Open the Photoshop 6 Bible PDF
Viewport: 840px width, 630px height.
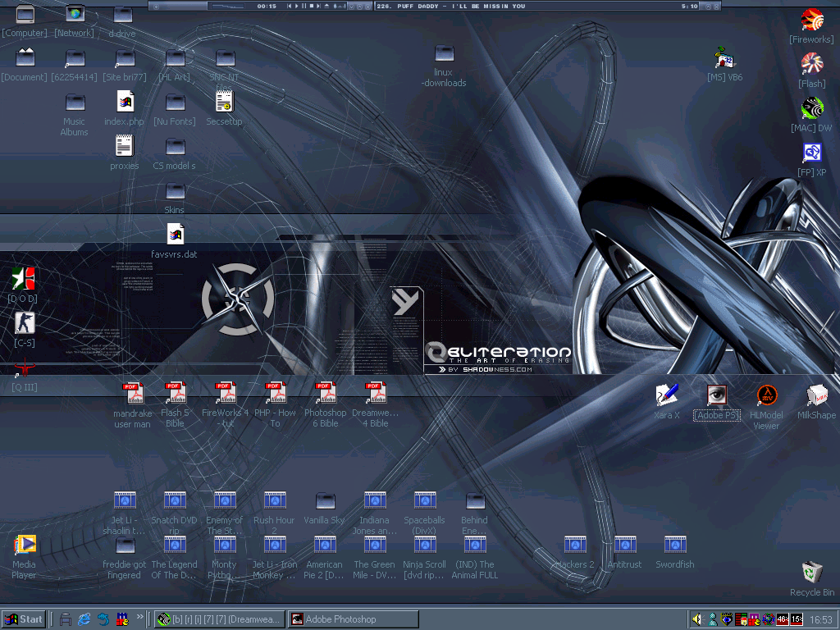[325, 404]
